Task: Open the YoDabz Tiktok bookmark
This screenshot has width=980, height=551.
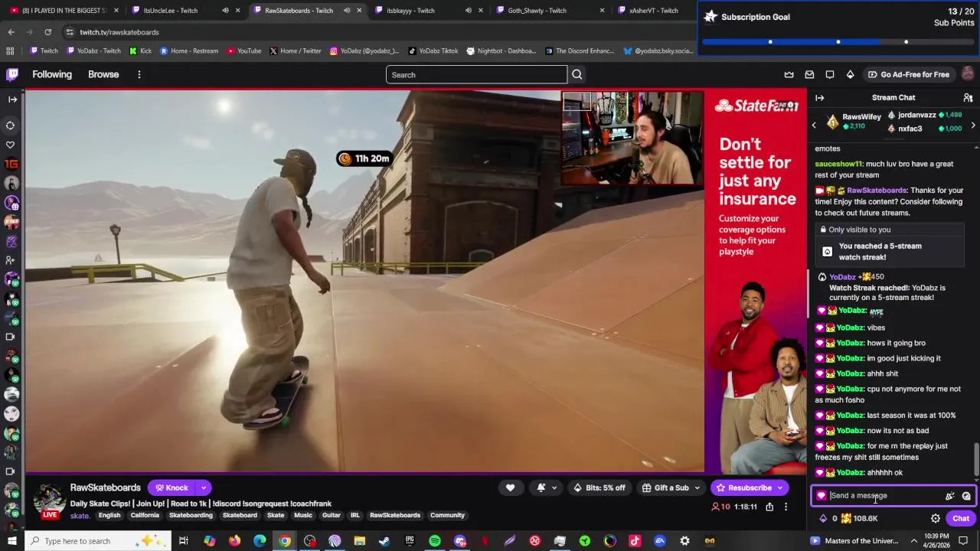Action: (x=433, y=51)
